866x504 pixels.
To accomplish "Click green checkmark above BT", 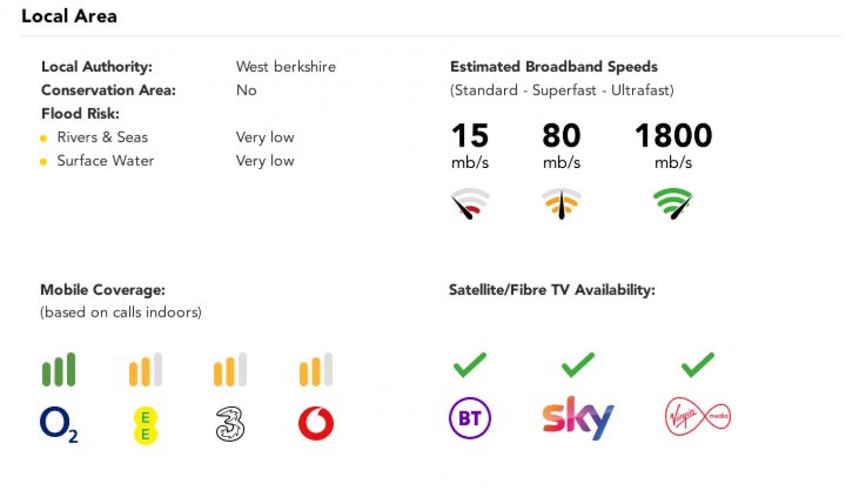I will click(x=470, y=365).
